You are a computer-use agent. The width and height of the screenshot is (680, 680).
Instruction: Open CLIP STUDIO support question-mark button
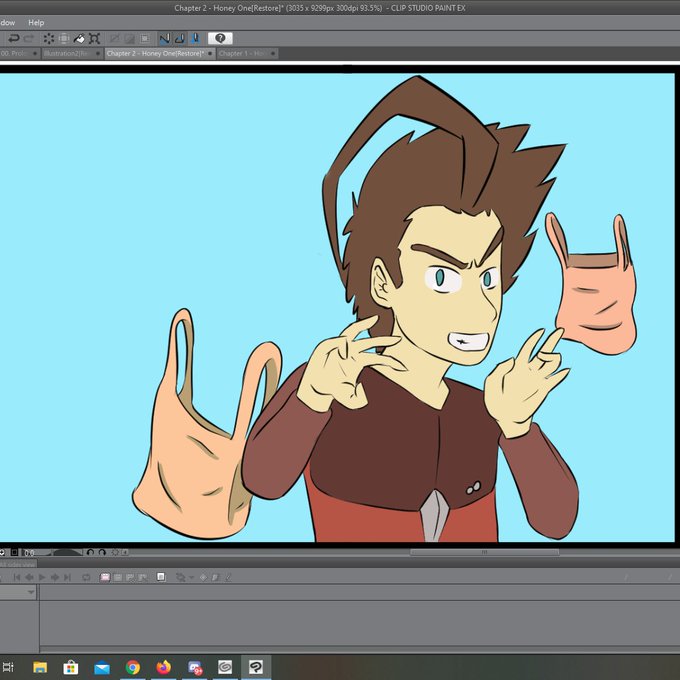(220, 39)
